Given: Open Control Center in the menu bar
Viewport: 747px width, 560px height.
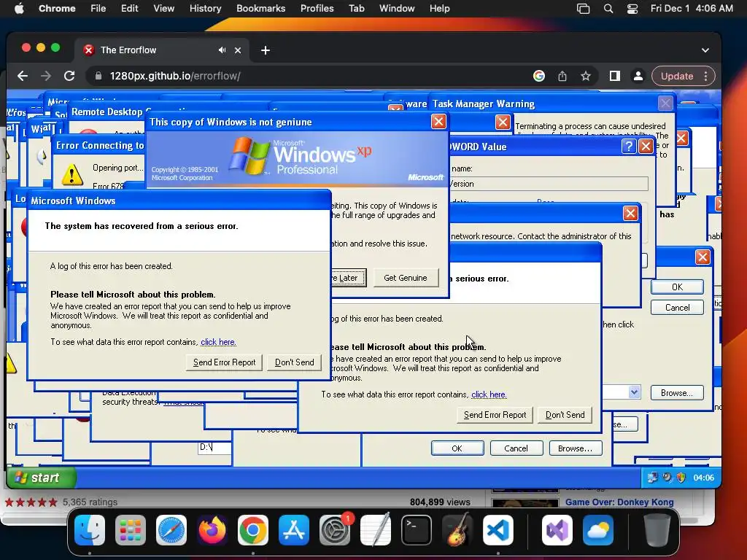Looking at the screenshot, I should [632, 9].
